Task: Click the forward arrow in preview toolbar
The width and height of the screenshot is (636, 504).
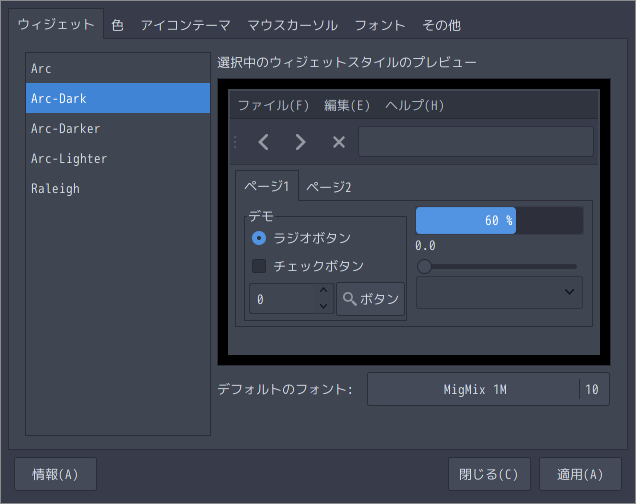Action: [x=300, y=142]
